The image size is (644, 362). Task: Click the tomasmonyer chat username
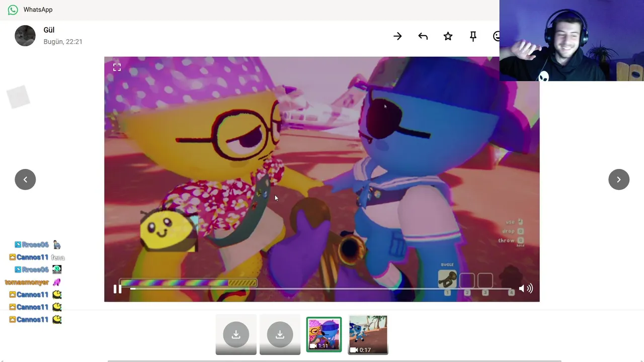click(27, 283)
